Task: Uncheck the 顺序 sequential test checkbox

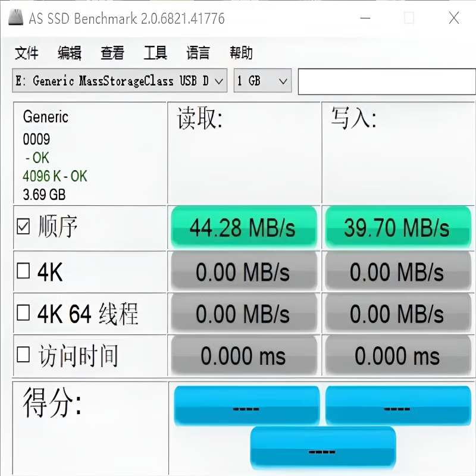Action: (23, 227)
